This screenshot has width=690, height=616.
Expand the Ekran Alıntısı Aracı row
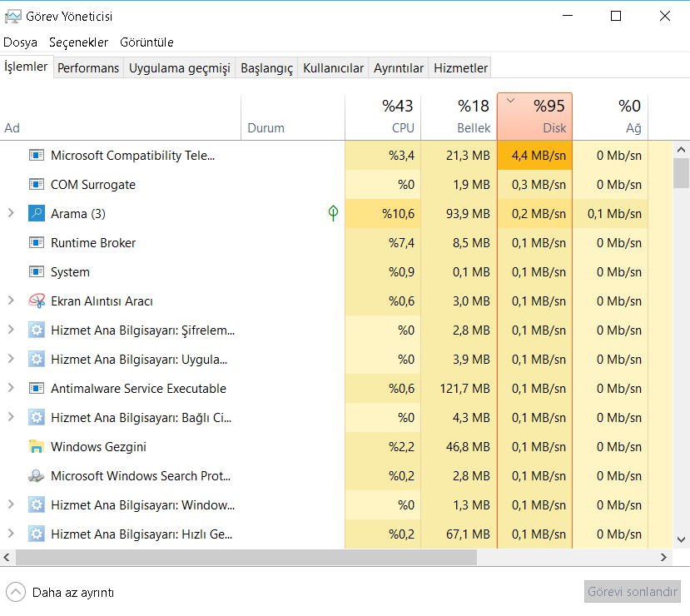click(x=11, y=301)
